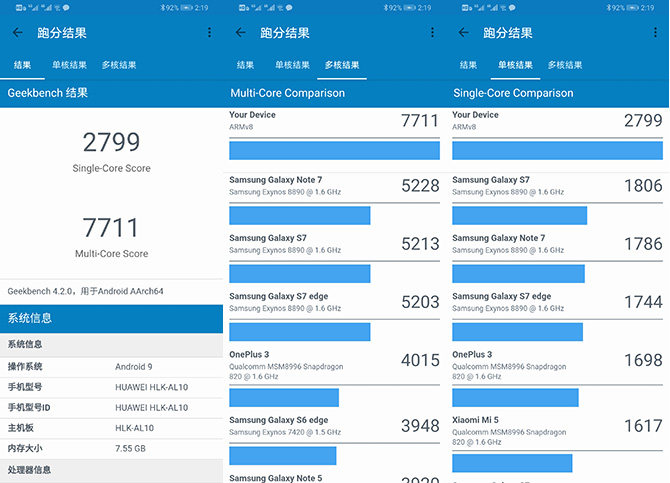This screenshot has height=483, width=670.
Task: Click the 手机型号 HUAWEI HLK-AL10 row
Action: (112, 387)
